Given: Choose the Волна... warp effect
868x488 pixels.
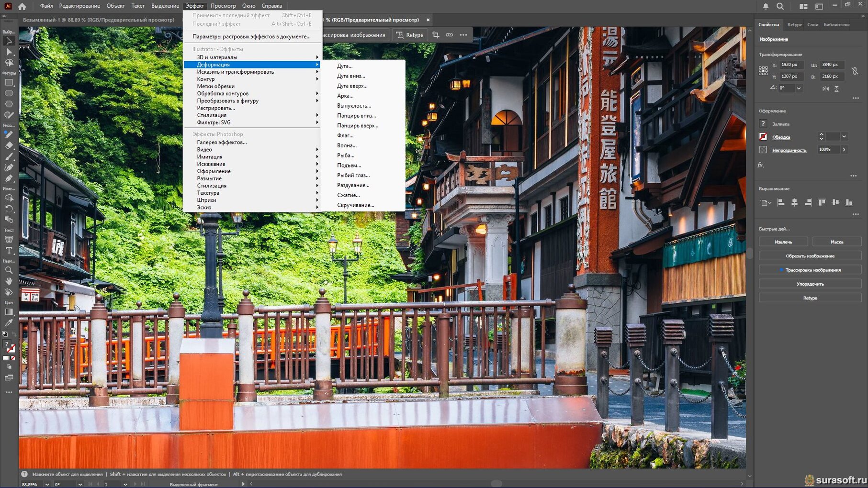Looking at the screenshot, I should coord(347,145).
